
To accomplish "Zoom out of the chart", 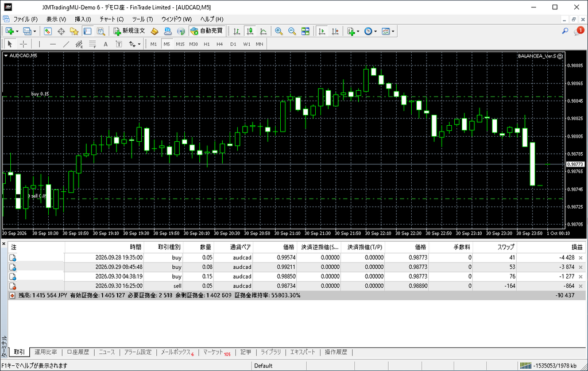I will coord(292,31).
